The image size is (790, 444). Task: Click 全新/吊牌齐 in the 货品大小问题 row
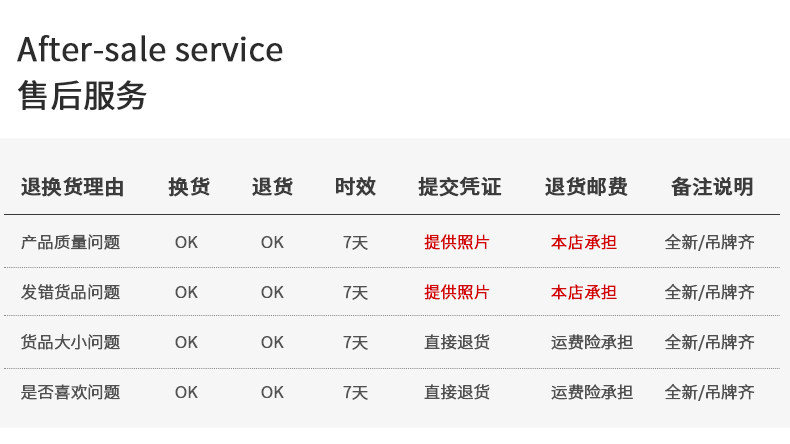point(710,342)
